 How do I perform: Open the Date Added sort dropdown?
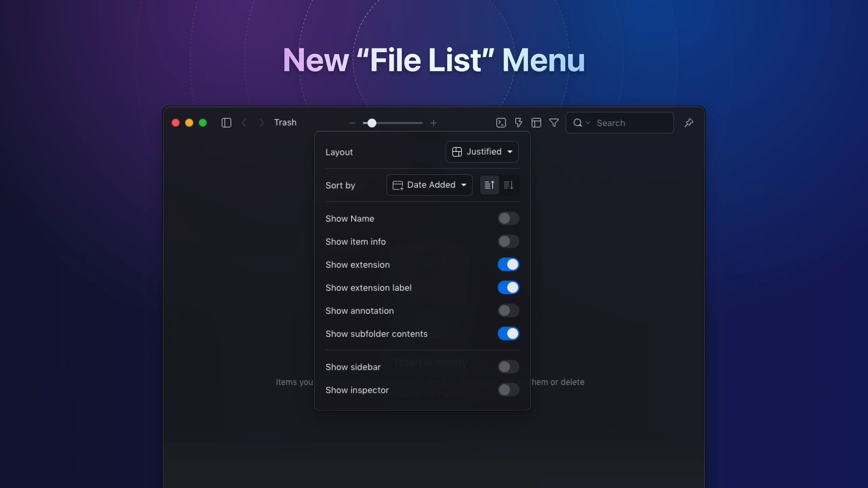click(429, 185)
